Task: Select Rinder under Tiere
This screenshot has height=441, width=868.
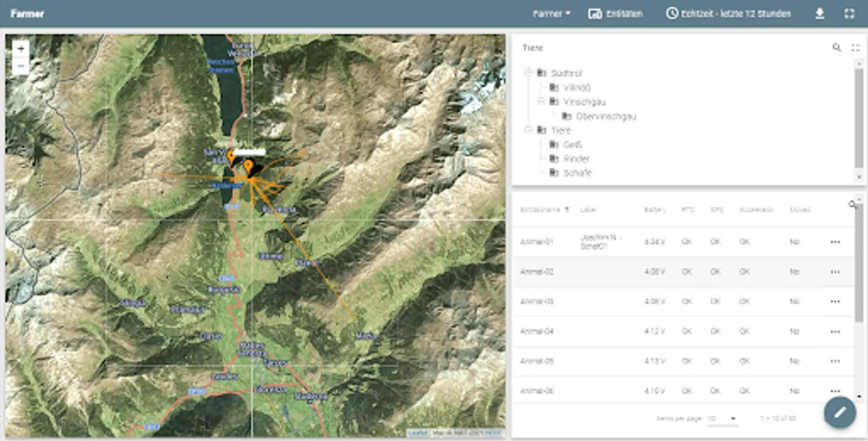Action: (576, 159)
